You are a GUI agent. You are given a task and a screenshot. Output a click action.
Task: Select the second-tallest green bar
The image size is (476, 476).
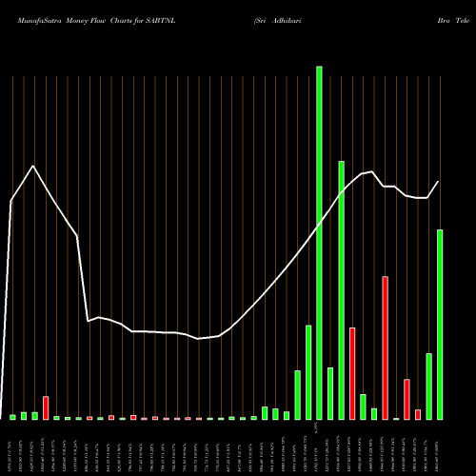[x=342, y=290]
